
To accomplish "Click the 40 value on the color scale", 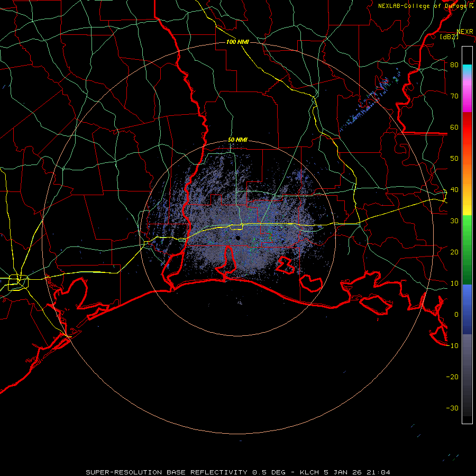I will point(454,189).
